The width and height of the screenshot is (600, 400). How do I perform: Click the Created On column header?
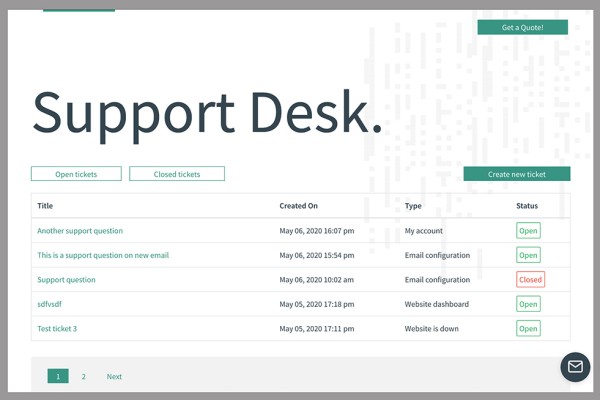coord(298,206)
